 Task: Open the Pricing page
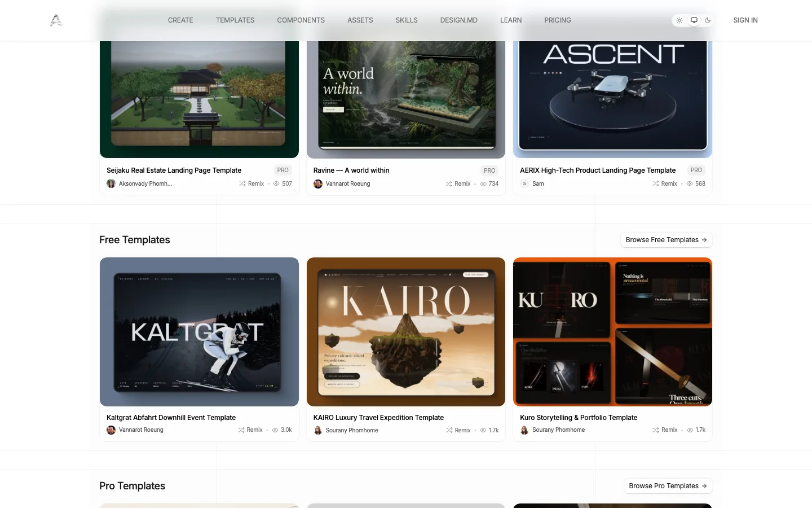click(x=558, y=20)
